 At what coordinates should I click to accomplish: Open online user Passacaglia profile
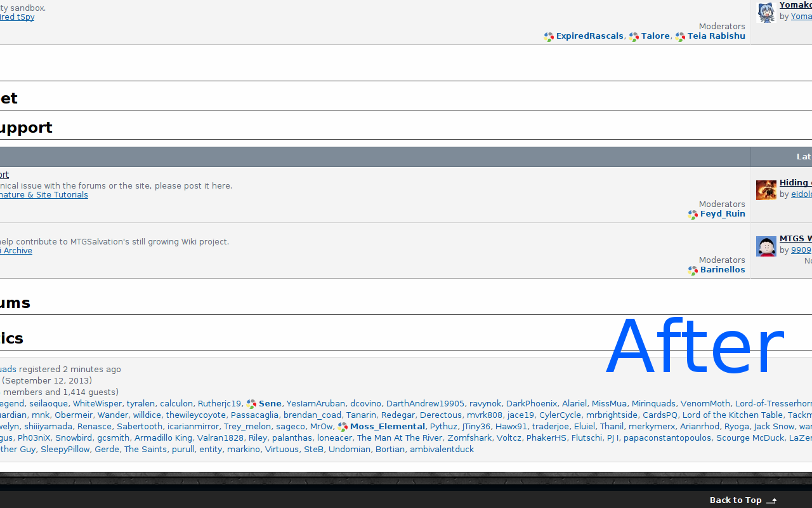point(254,415)
